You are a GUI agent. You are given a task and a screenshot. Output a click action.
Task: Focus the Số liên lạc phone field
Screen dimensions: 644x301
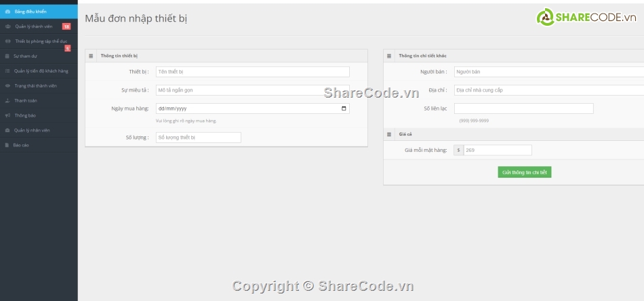click(x=523, y=108)
